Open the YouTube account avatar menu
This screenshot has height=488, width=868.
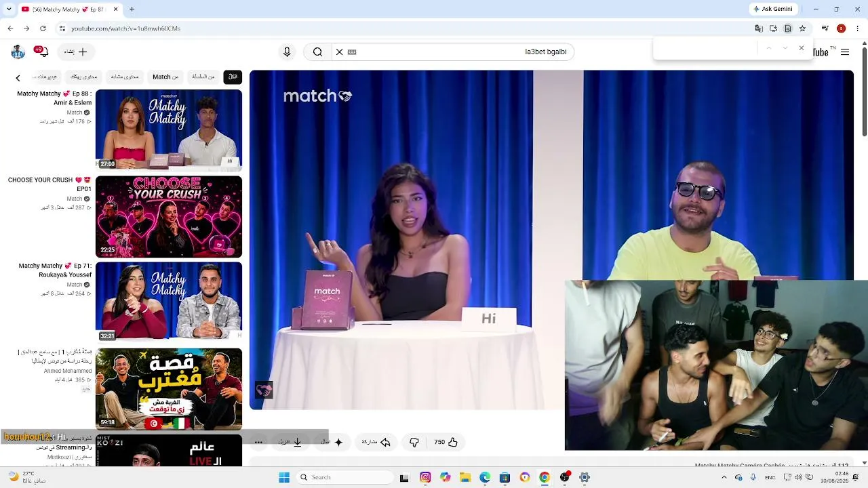tap(18, 52)
